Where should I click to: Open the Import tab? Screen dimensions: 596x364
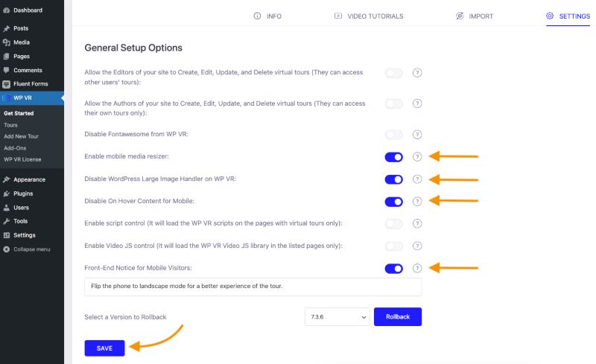click(475, 16)
